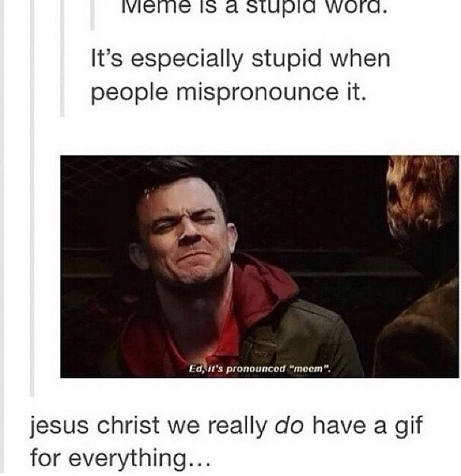The height and width of the screenshot is (476, 461).
Task: Click the word "mispronounce" in the reply
Action: [x=257, y=94]
